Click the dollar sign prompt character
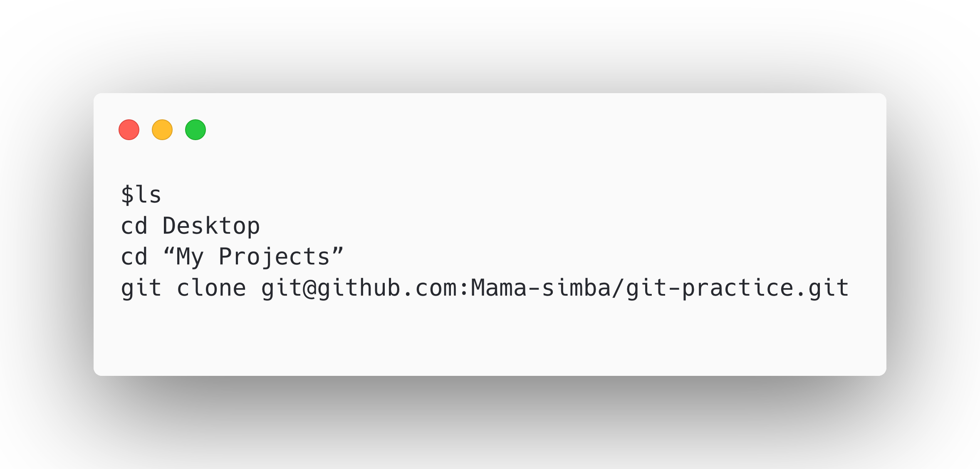The height and width of the screenshot is (469, 980). point(127,195)
